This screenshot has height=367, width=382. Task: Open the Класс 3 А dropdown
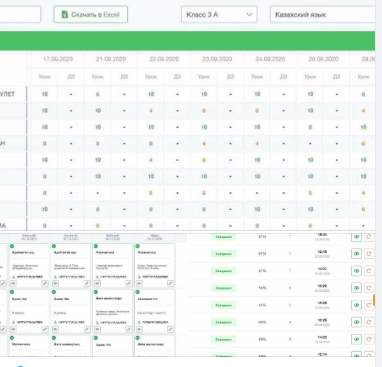[219, 14]
